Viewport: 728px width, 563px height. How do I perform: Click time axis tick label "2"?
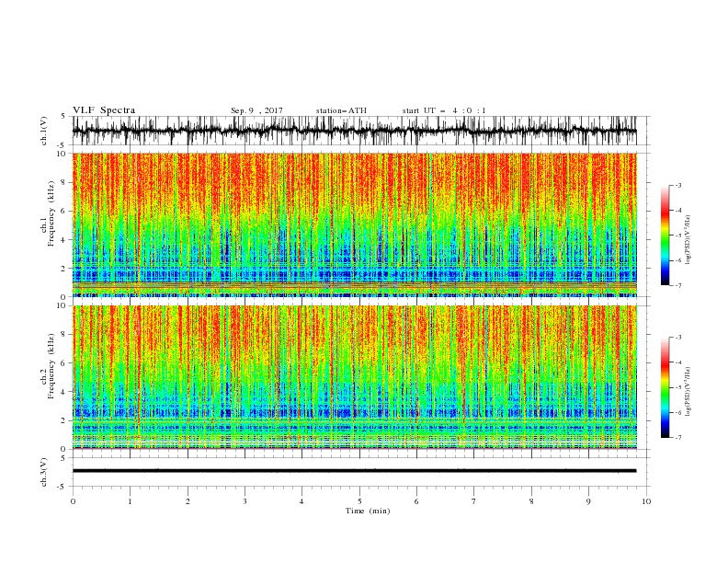(x=188, y=501)
